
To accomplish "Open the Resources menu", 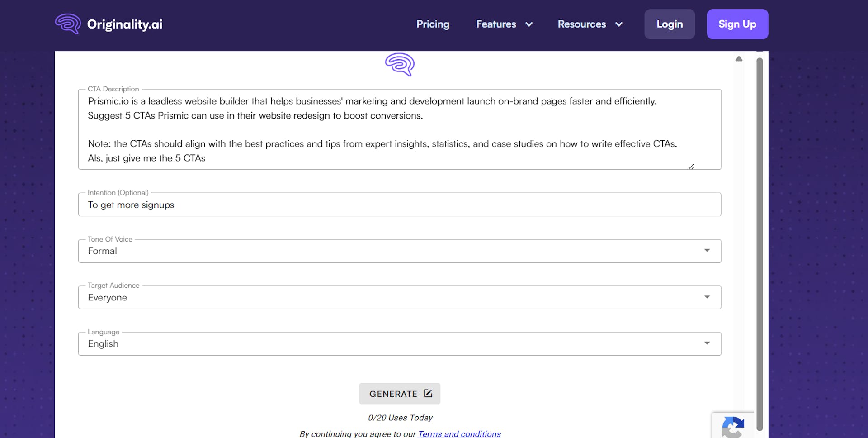I will tap(582, 24).
